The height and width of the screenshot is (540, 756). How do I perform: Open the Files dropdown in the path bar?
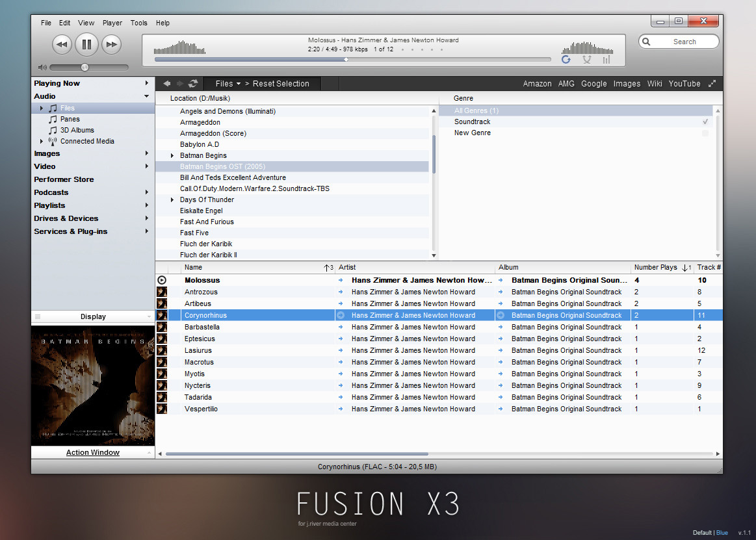pos(228,83)
